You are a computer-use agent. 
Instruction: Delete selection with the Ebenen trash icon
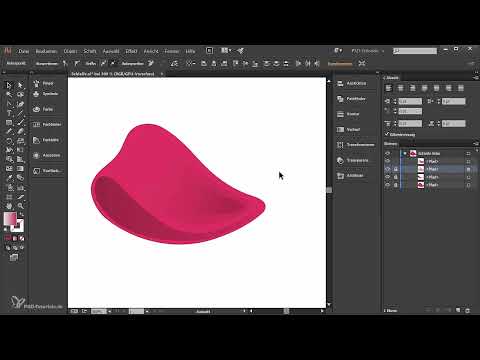(x=468, y=310)
